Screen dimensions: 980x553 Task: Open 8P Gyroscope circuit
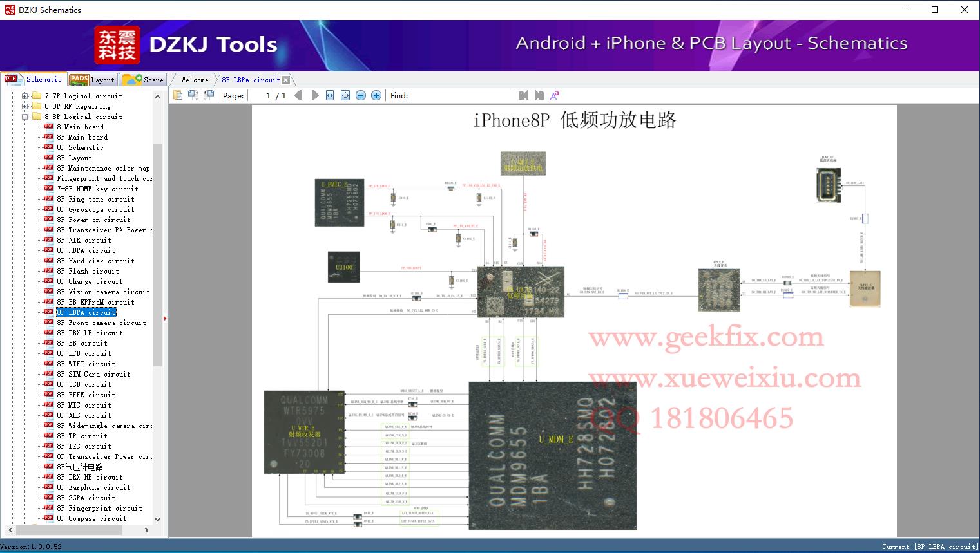95,209
